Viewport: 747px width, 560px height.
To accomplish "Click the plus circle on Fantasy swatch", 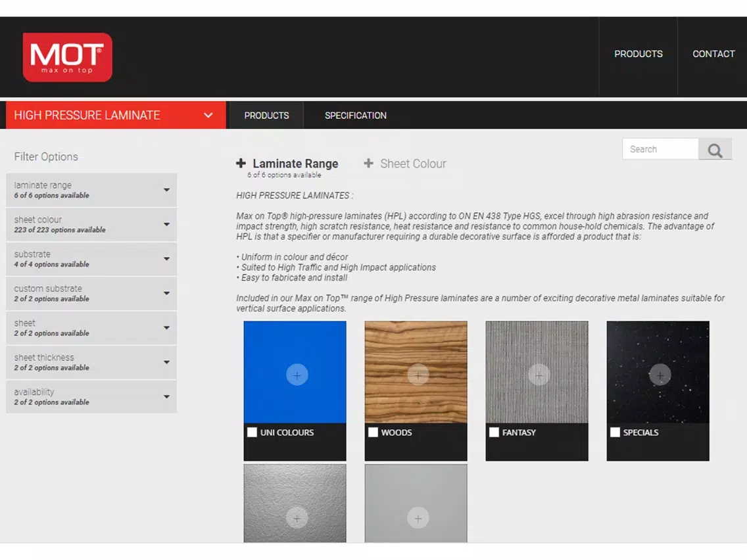I will (x=539, y=375).
